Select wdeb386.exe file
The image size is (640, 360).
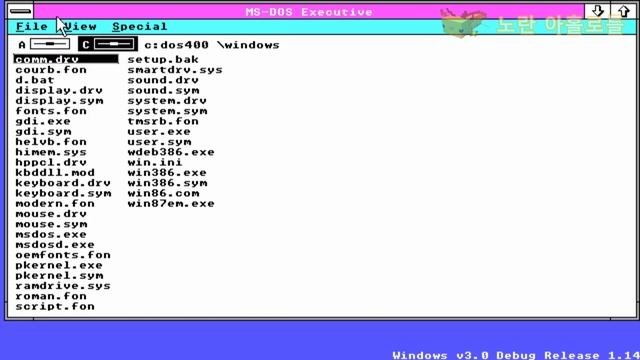coord(171,152)
